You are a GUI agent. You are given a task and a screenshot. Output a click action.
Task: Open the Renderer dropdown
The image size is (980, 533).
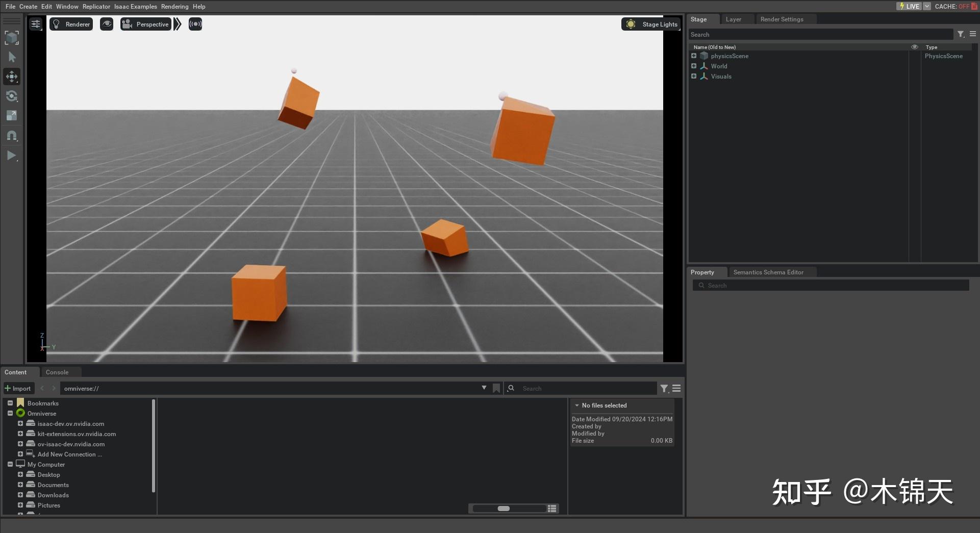click(71, 24)
